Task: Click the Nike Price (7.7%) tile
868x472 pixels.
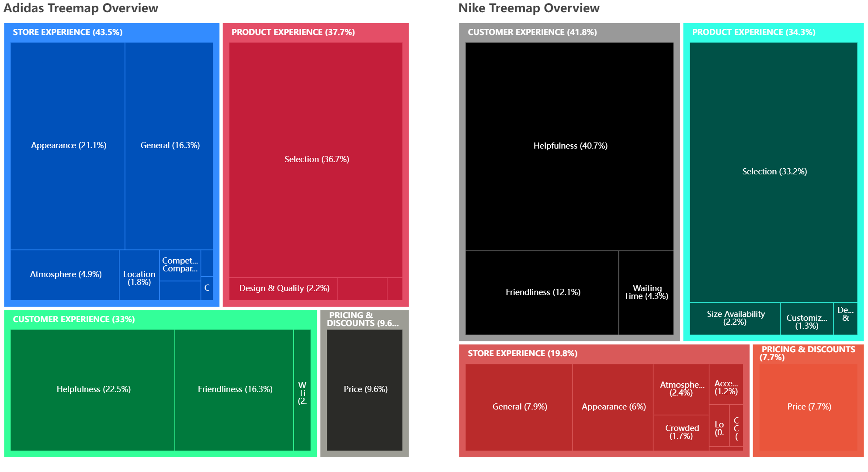Action: 808,407
